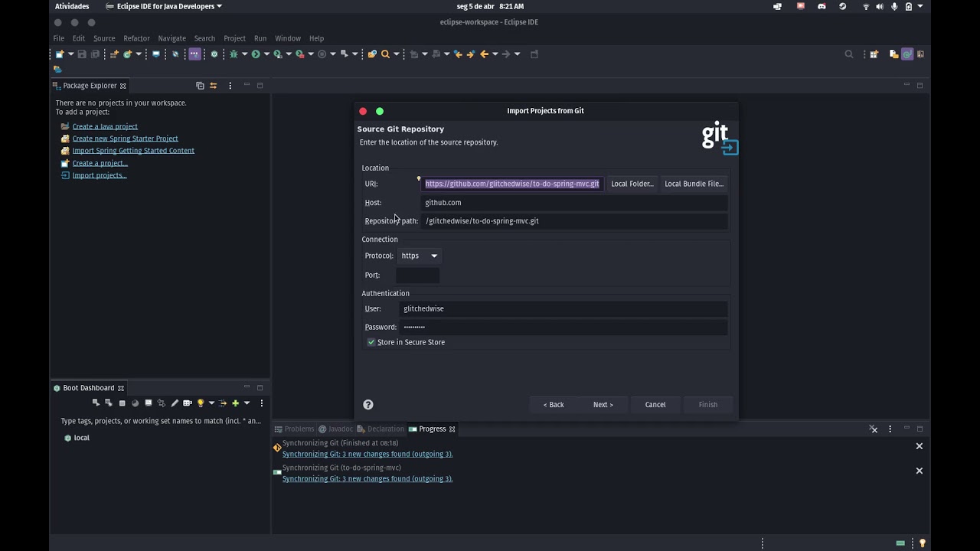Screen dimensions: 980x551
Task: Click the Spring Boot green hexagon toolbar icon
Action: (214, 54)
